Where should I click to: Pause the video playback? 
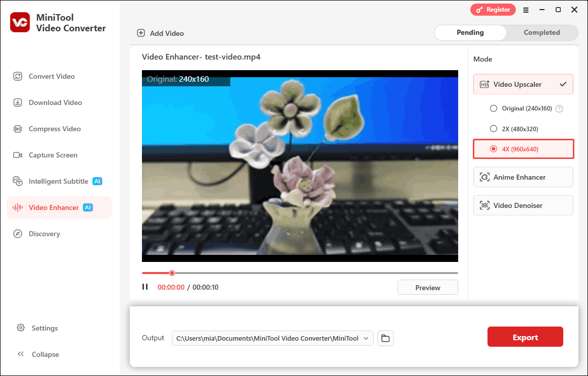tap(145, 286)
